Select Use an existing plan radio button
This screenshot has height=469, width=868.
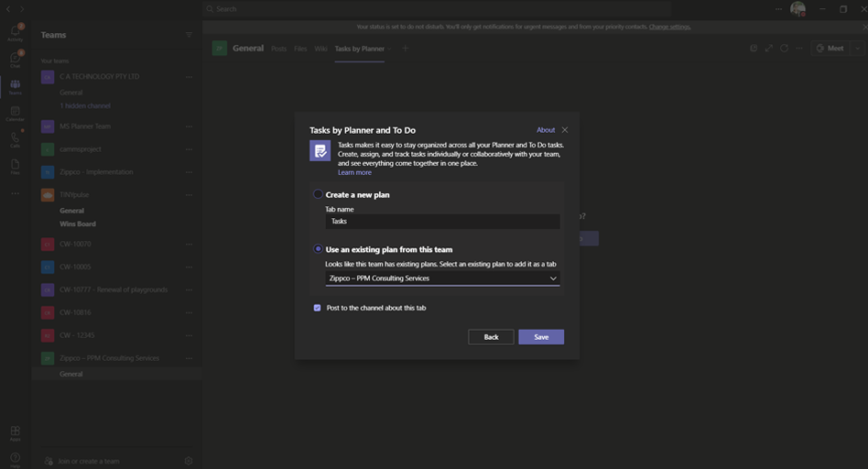point(318,249)
